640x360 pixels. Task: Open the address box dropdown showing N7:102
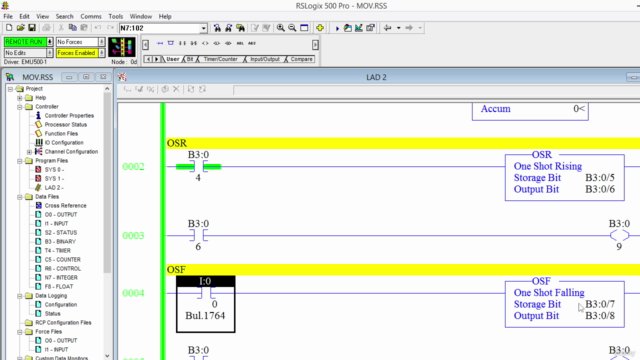203,28
